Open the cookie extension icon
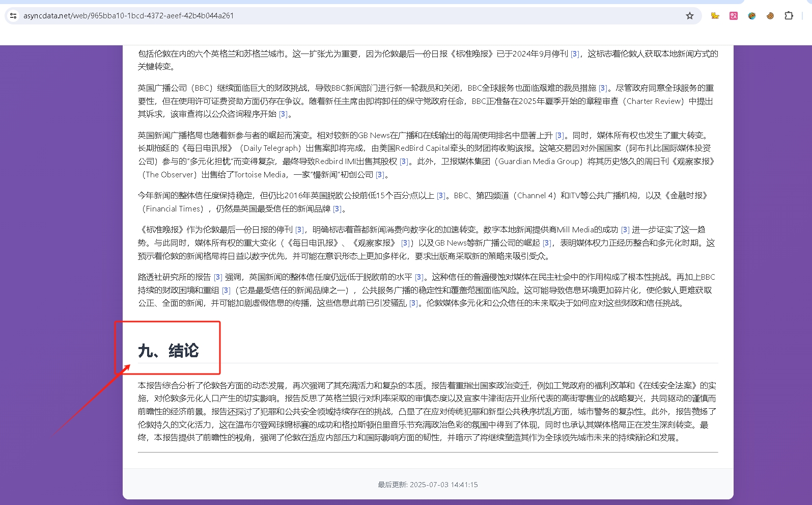Image resolution: width=812 pixels, height=505 pixels. [x=770, y=16]
